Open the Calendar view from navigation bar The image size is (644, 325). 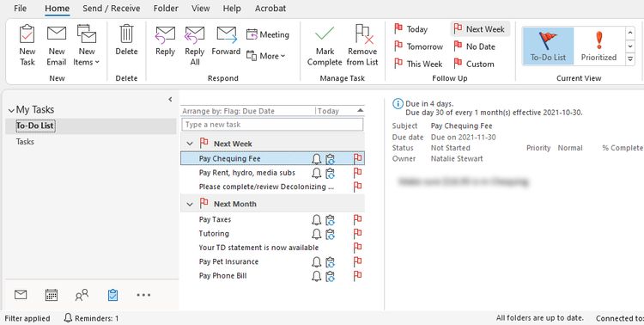[52, 295]
